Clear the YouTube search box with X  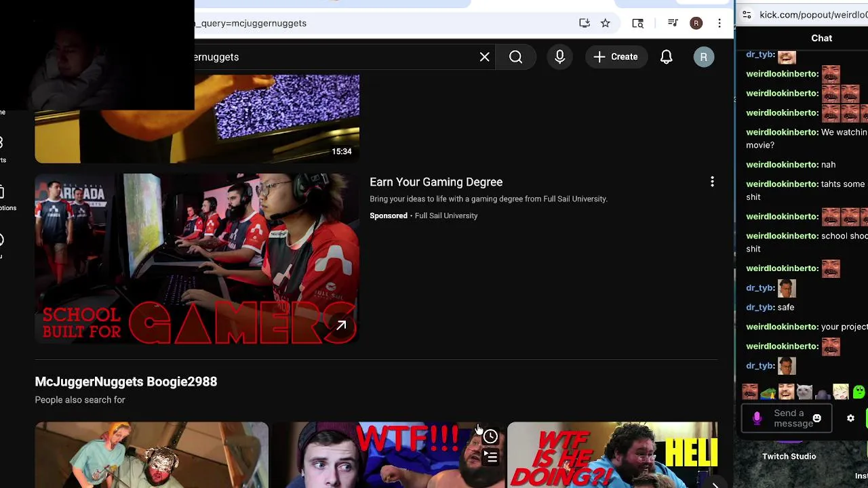(x=485, y=57)
